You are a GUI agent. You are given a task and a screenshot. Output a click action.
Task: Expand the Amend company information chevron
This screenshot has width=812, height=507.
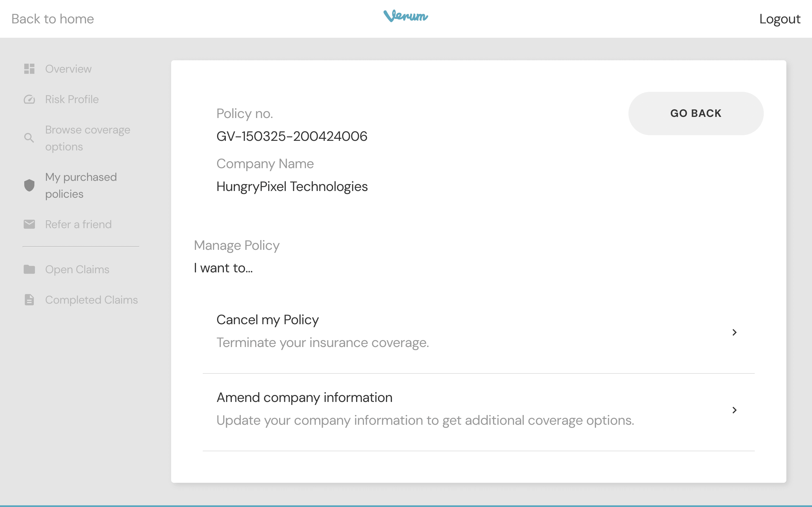pos(734,410)
